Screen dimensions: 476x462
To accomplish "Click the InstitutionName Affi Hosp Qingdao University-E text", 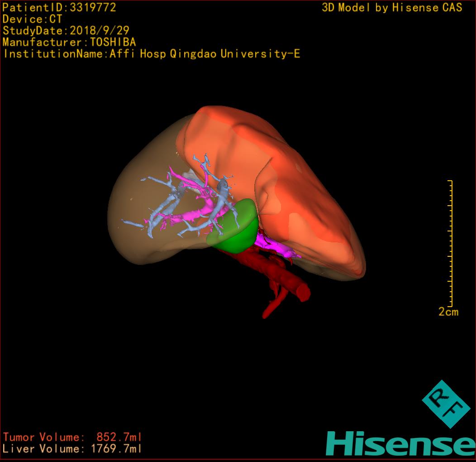I will click(x=152, y=54).
